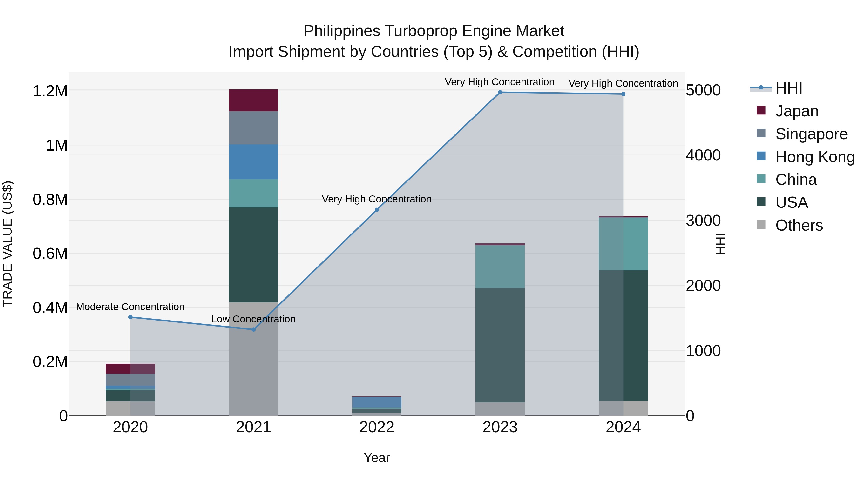
Task: Click the China segment of the 2024 bar
Action: [623, 244]
